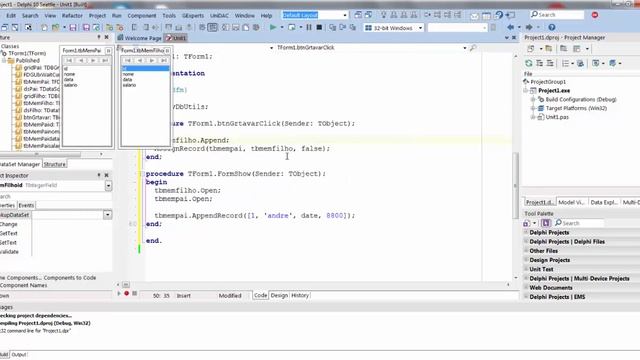Open the Tools menu
This screenshot has height=360, width=640.
point(169,16)
